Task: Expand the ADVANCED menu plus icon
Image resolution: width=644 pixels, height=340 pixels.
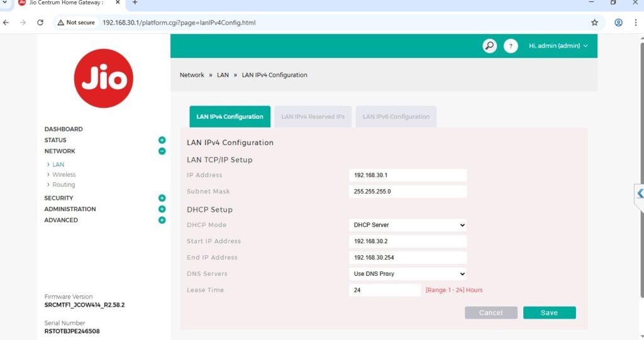Action: (162, 220)
